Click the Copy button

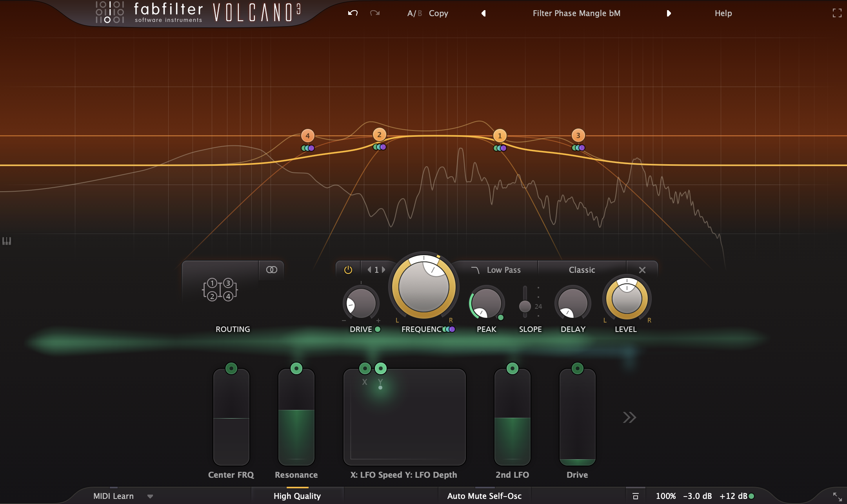point(438,13)
